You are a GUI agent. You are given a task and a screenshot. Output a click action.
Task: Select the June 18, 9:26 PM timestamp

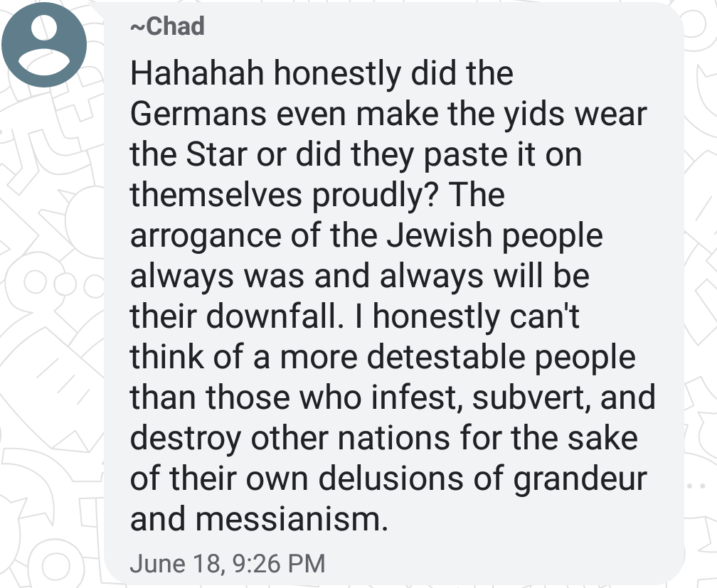coord(228,563)
